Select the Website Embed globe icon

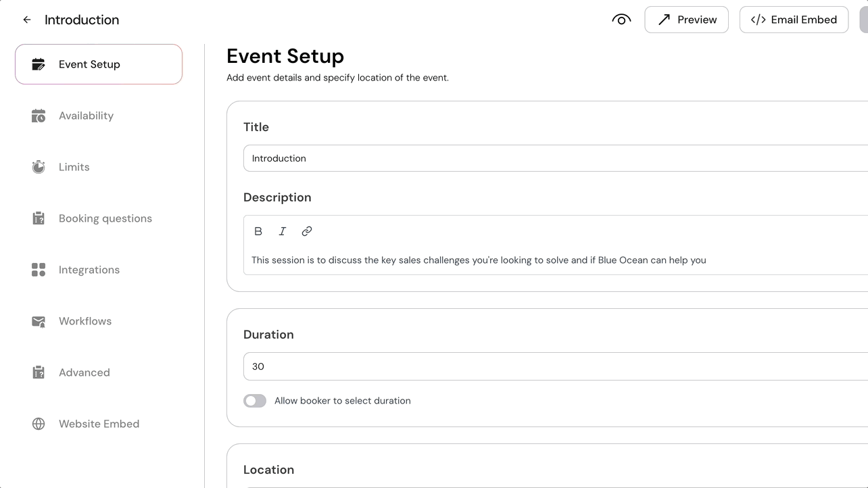(39, 423)
